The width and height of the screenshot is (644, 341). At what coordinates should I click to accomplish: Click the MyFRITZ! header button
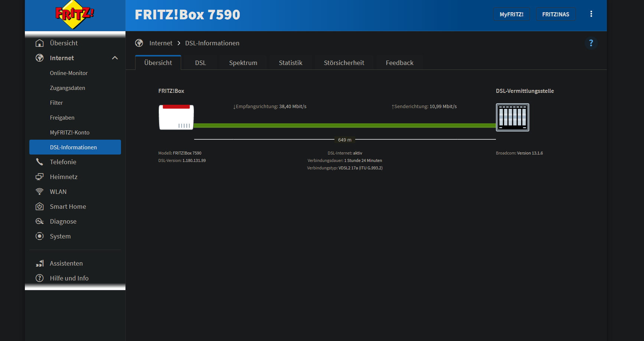(511, 14)
